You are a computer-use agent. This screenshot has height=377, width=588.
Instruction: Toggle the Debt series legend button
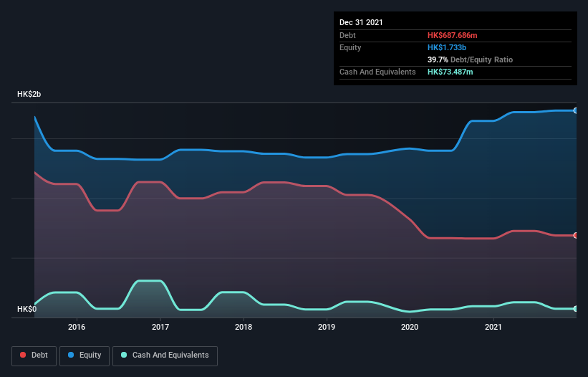[x=34, y=355]
